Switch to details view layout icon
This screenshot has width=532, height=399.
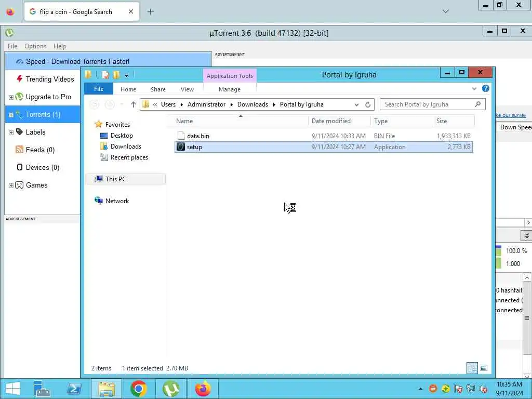(x=472, y=368)
